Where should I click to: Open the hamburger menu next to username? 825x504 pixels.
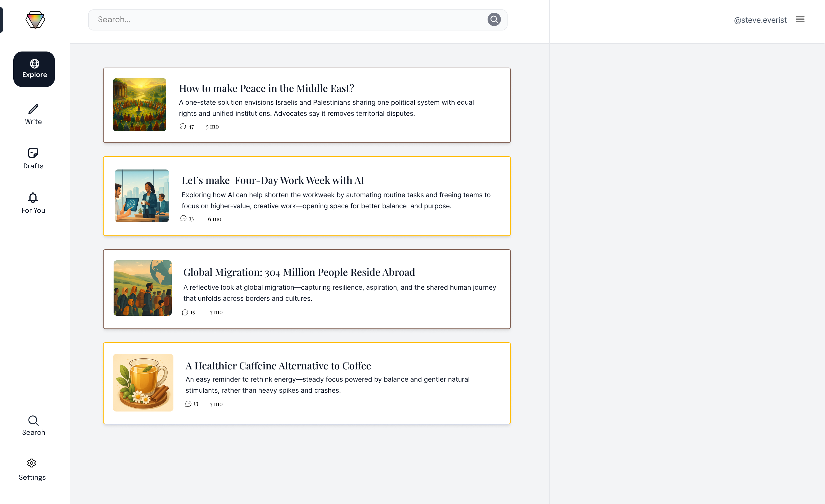click(x=800, y=19)
